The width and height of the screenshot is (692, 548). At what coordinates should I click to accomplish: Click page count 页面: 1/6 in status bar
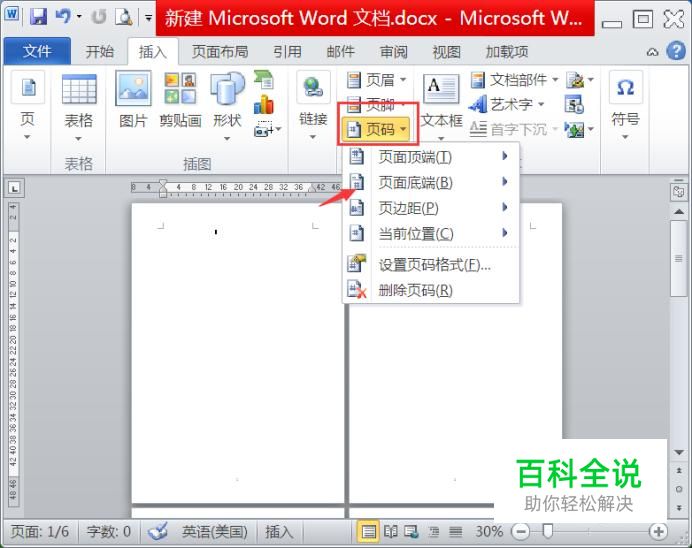[40, 531]
